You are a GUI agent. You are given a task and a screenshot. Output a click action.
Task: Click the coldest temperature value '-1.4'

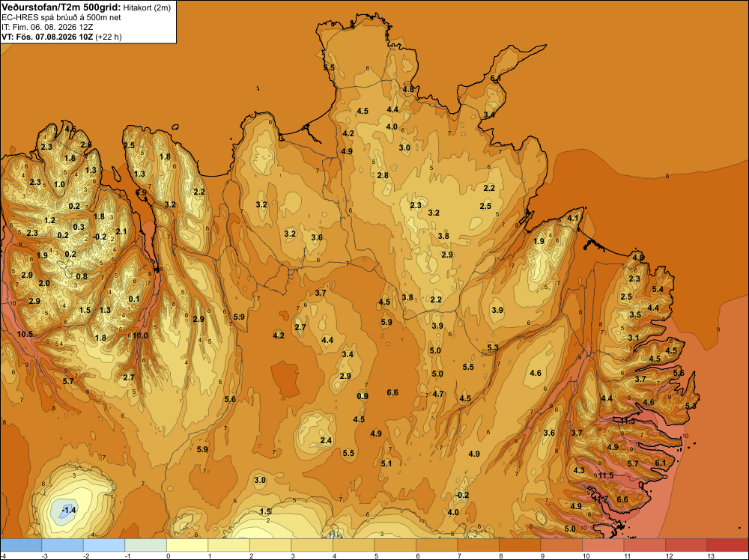point(69,511)
